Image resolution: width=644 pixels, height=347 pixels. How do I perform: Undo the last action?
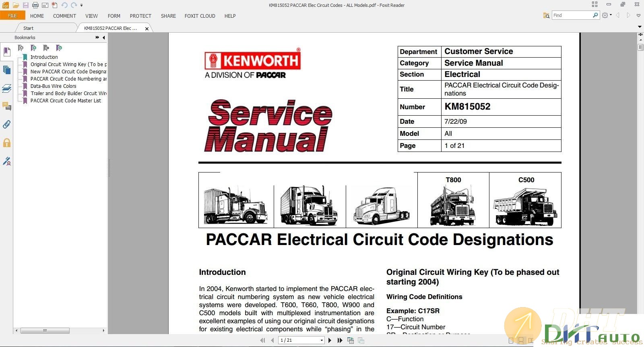64,5
